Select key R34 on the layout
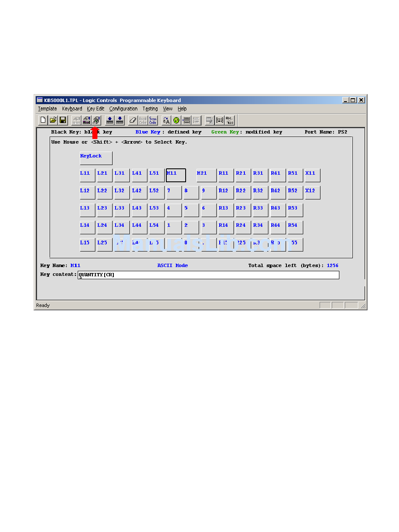 pos(260,227)
